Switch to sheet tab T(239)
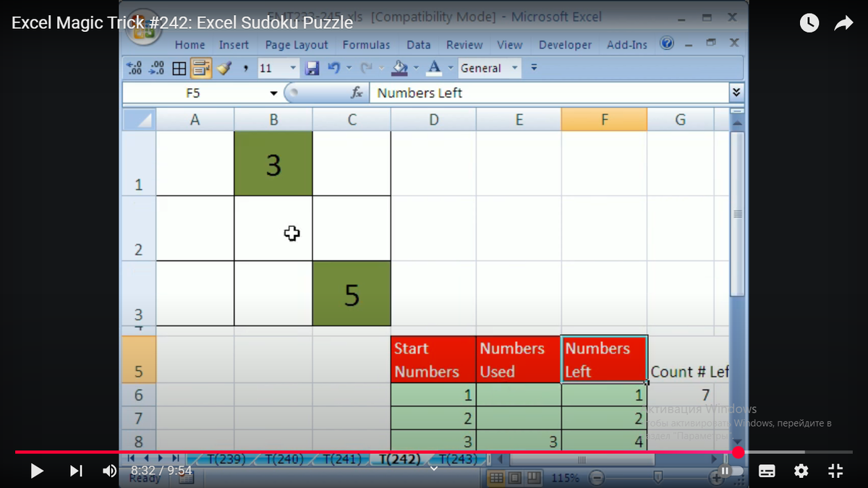The height and width of the screenshot is (488, 868). pos(226,459)
